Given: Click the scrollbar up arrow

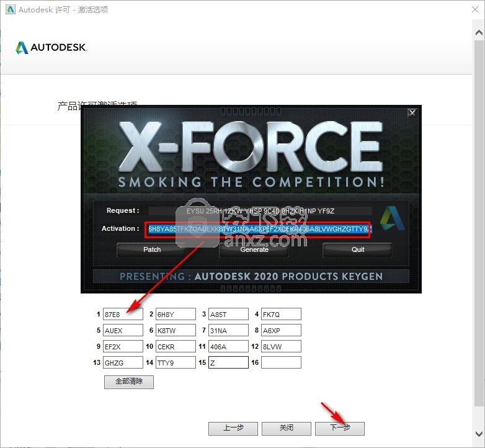Looking at the screenshot, I should [479, 32].
